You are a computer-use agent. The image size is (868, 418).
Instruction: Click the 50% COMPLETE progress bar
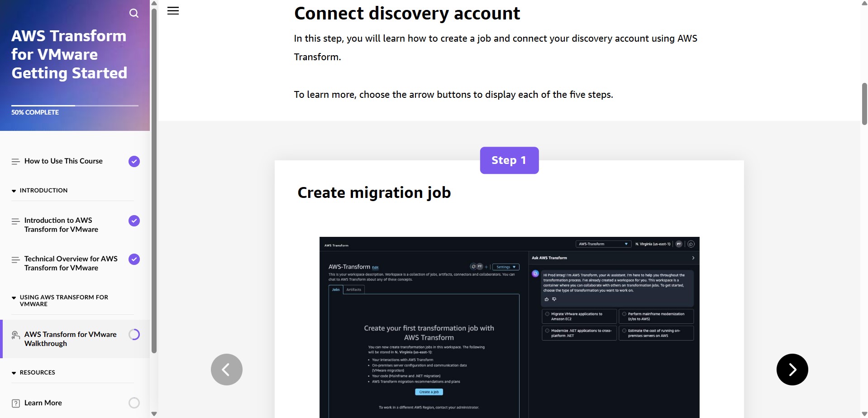coord(75,105)
